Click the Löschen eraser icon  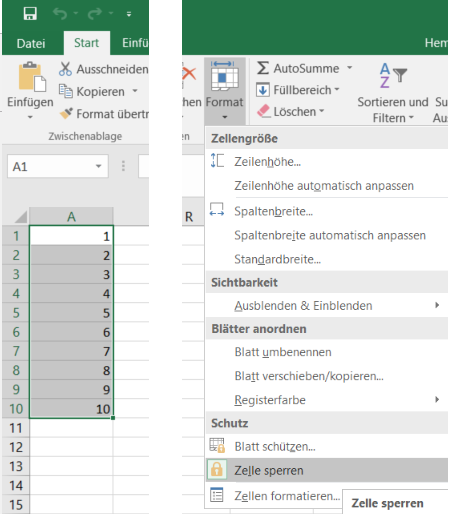click(x=263, y=111)
